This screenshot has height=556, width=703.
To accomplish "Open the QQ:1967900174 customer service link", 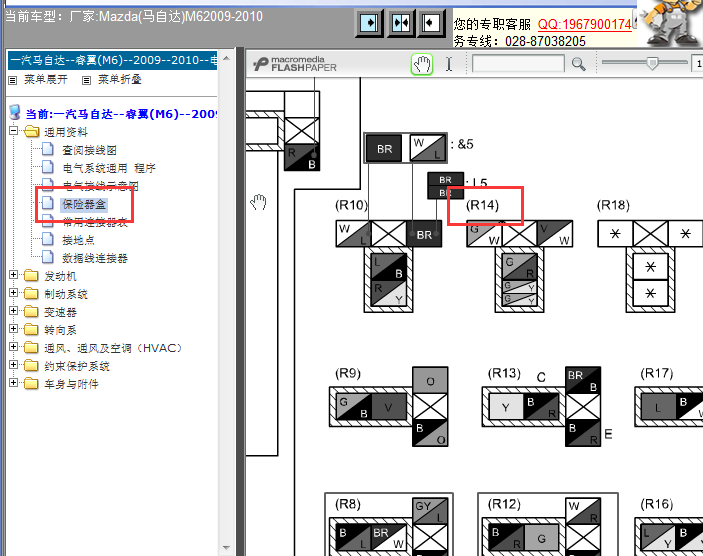I will (585, 24).
